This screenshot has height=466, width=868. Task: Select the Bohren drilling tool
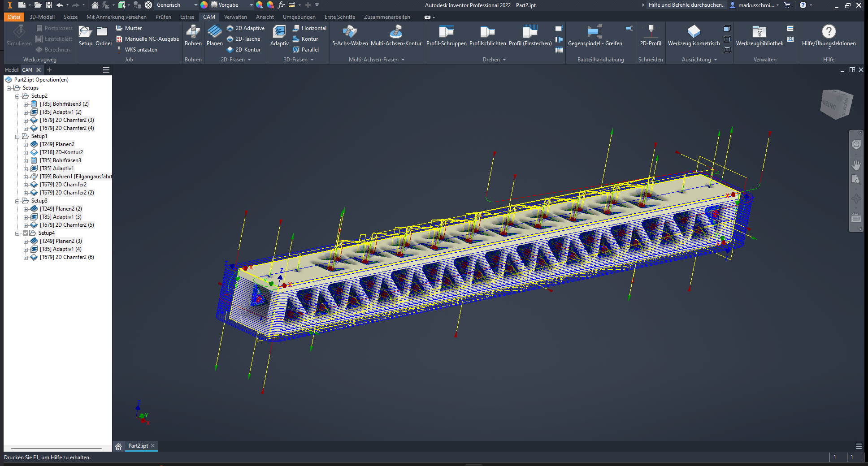193,36
